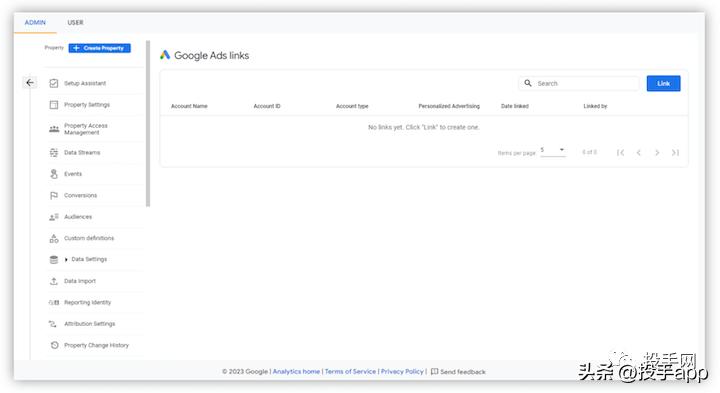Switch to the USER tab
The width and height of the screenshot is (720, 393).
click(x=75, y=22)
